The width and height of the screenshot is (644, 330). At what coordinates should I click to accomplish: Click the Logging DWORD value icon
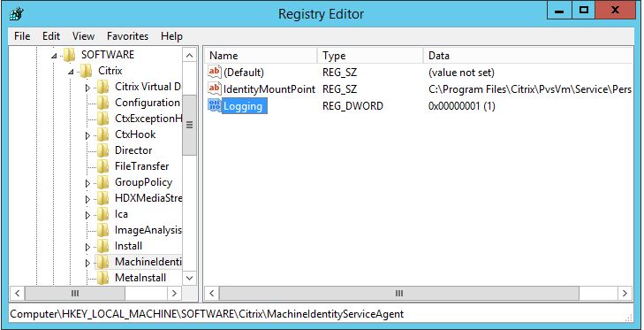(x=215, y=106)
